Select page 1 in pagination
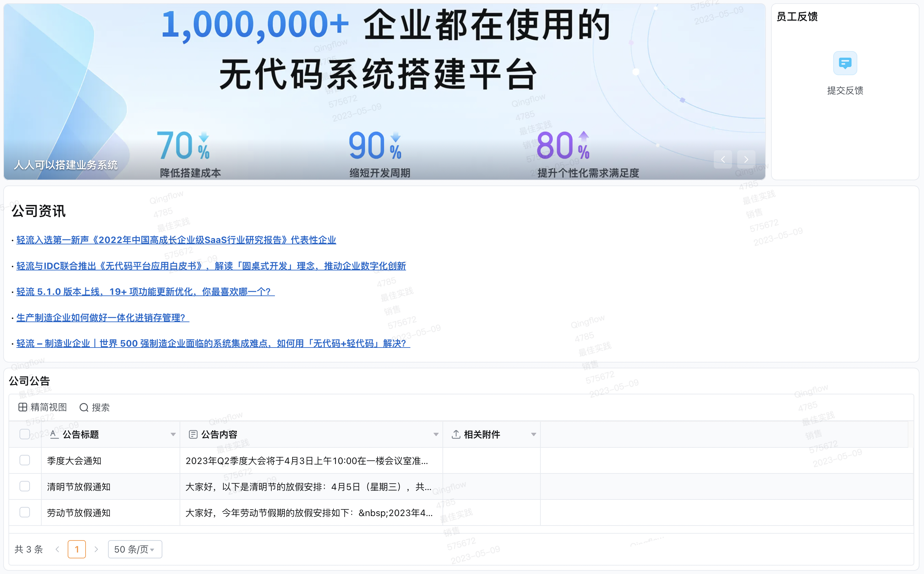Screen dimensions: 924x574 77,549
